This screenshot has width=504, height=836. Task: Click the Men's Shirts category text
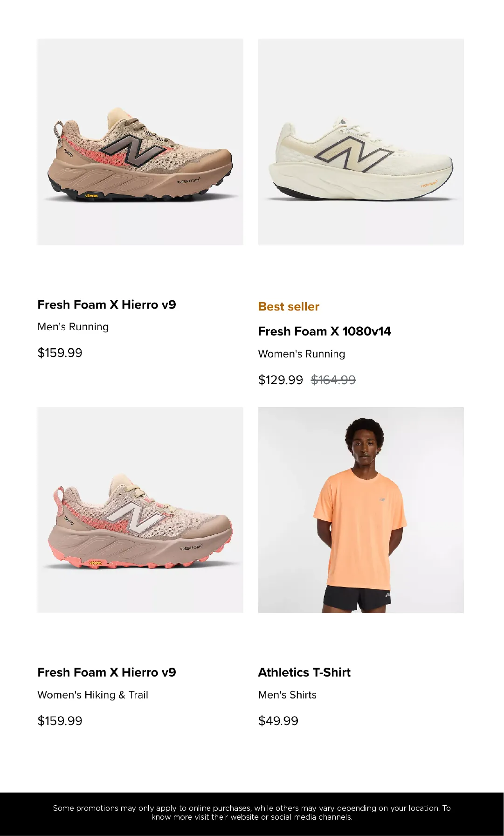click(x=287, y=695)
